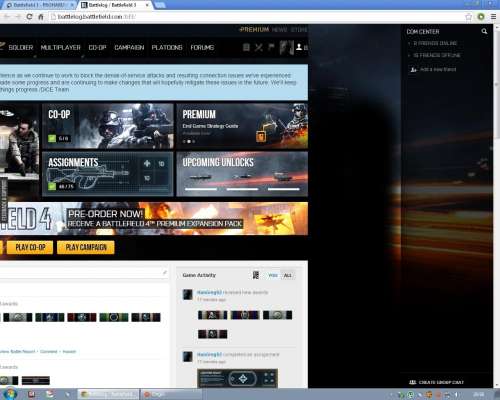The height and width of the screenshot is (400, 500).
Task: Click the soldier portrait thumbnail in the header
Action: (287, 47)
